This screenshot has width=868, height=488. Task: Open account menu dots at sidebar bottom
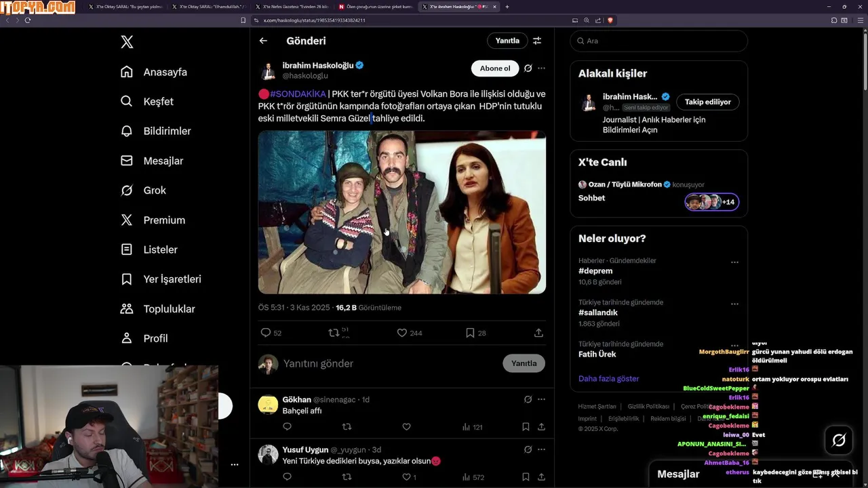click(235, 465)
